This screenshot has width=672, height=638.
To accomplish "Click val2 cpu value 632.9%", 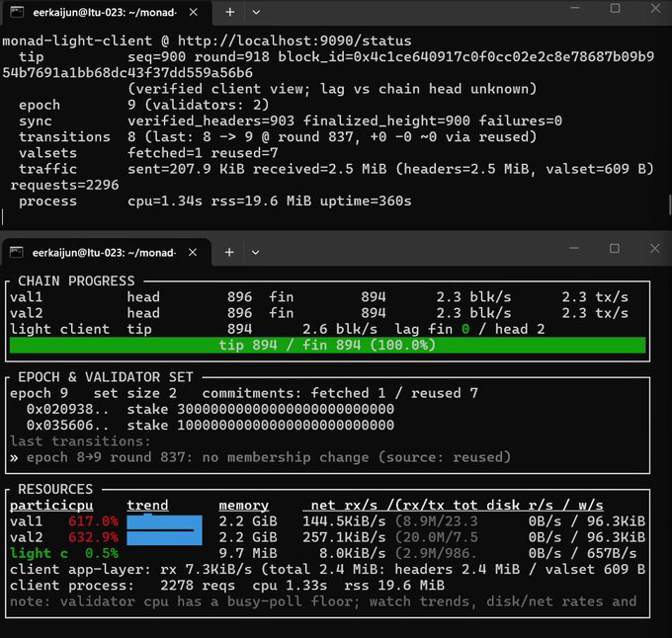I will [93, 537].
